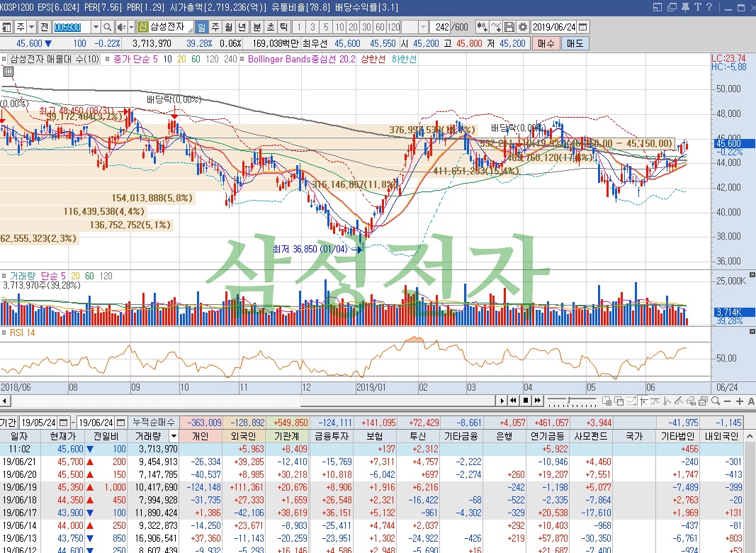
Task: Select monthly 월 period toggle
Action: point(229,27)
